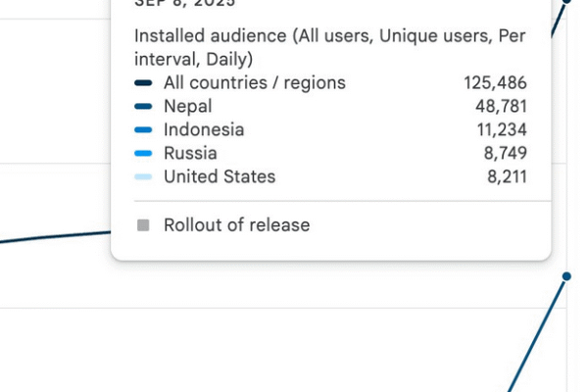The height and width of the screenshot is (392, 588).
Task: Click the Nepal label in tooltip
Action: tap(187, 107)
